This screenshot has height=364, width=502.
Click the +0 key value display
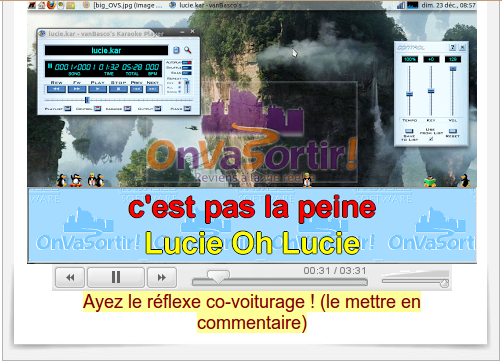click(x=431, y=59)
